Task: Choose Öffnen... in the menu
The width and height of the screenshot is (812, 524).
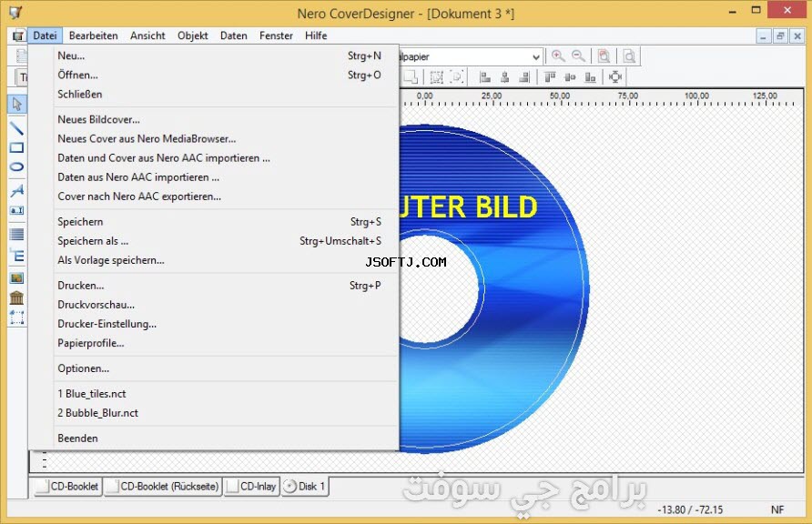Action: (213, 75)
